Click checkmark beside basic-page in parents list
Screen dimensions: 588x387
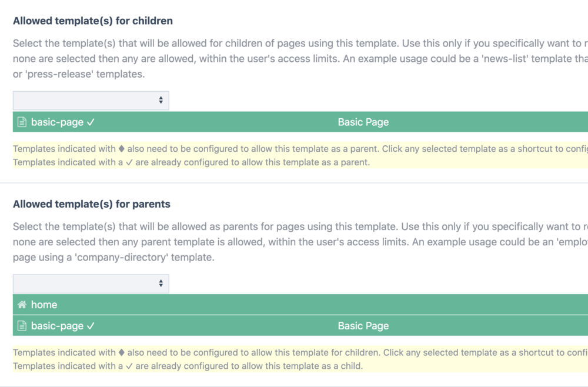91,326
